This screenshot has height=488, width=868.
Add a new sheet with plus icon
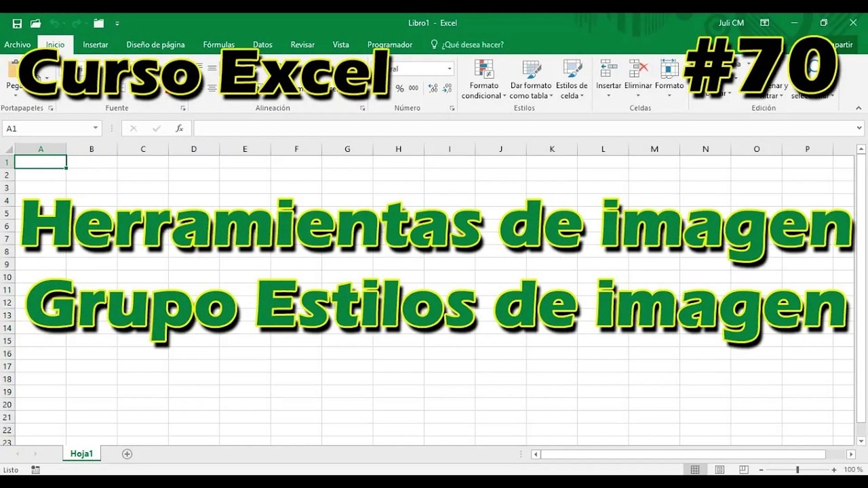click(x=127, y=454)
